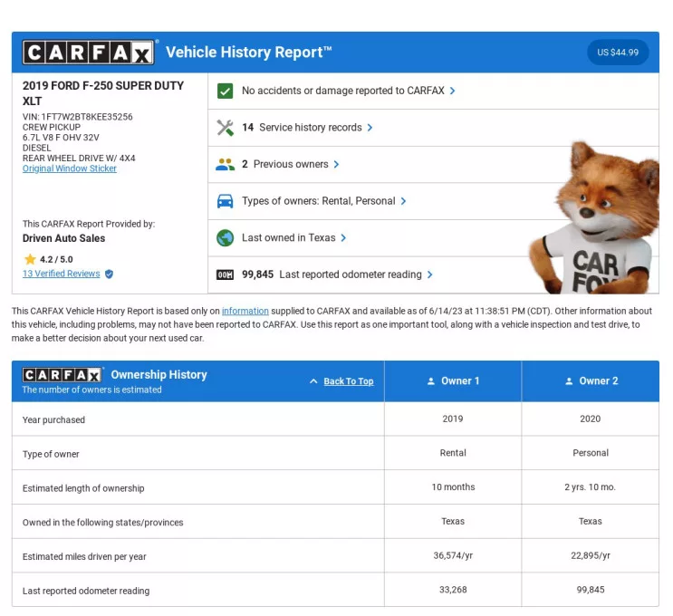
Task: Expand 14 Service history records
Action: [307, 128]
